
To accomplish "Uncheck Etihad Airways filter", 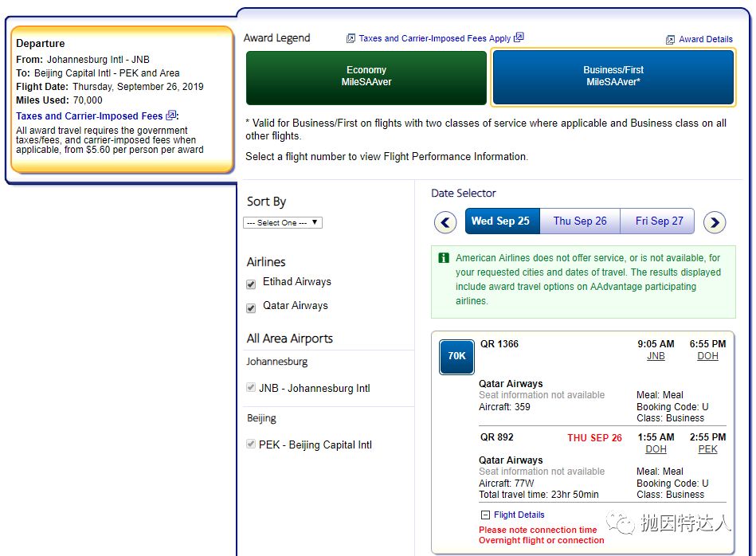I will [251, 284].
